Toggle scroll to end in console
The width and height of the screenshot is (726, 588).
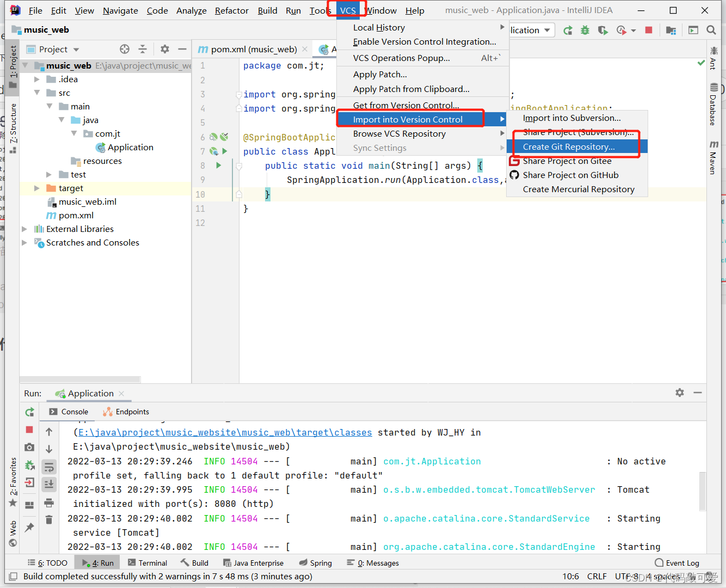49,484
